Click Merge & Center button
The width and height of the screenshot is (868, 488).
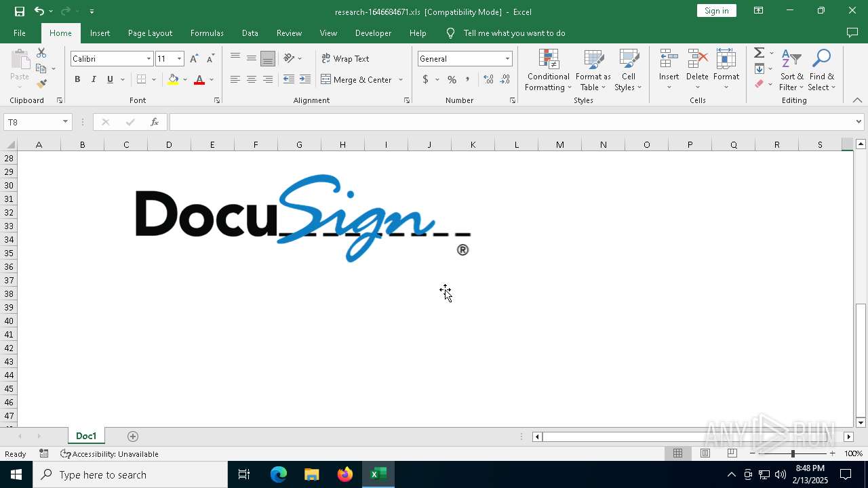[357, 79]
